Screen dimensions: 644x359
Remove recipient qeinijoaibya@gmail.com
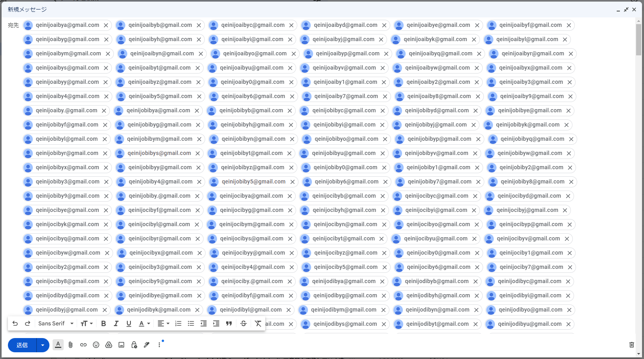pyautogui.click(x=106, y=25)
